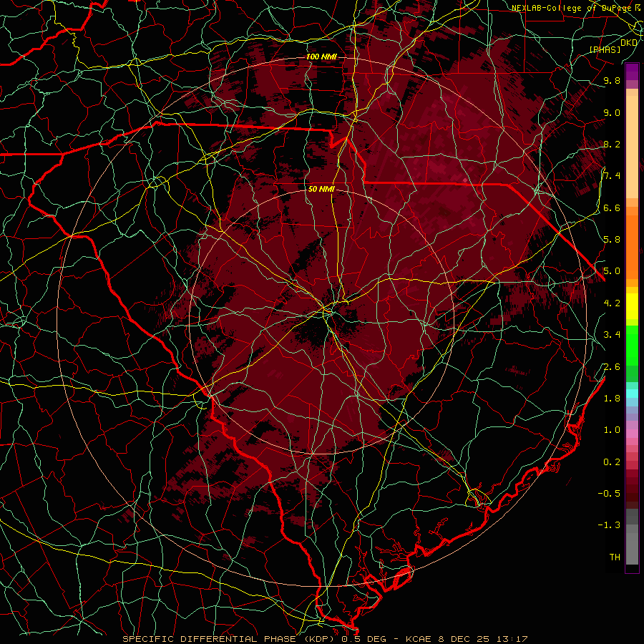Click the 3.4 legend value

[612, 335]
